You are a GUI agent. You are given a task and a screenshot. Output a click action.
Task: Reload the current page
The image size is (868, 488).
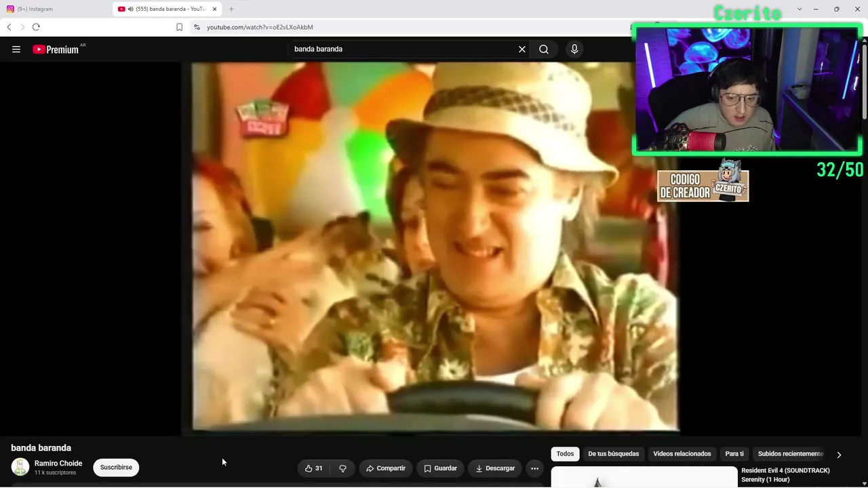(x=36, y=27)
